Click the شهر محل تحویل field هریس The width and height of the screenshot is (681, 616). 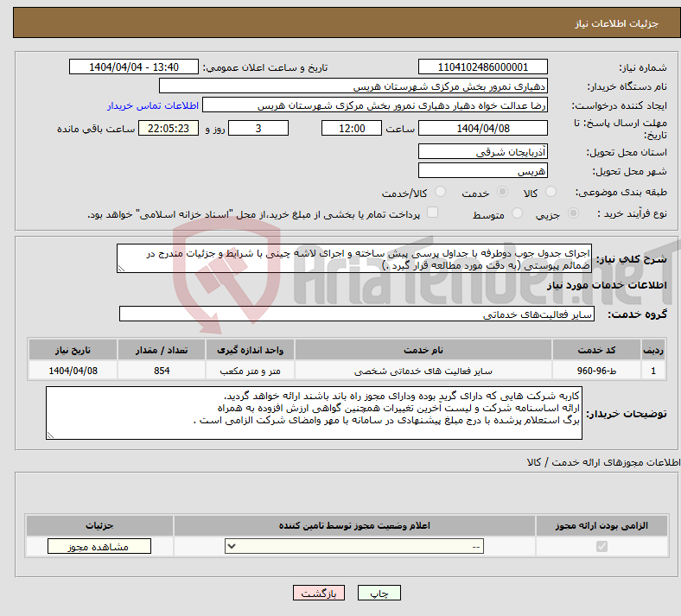[x=482, y=170]
